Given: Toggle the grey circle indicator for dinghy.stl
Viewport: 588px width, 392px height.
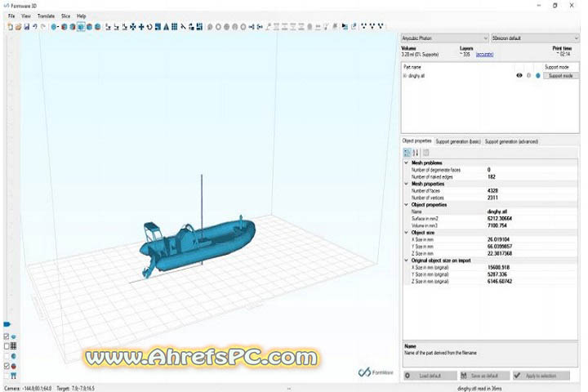Looking at the screenshot, I should 528,75.
